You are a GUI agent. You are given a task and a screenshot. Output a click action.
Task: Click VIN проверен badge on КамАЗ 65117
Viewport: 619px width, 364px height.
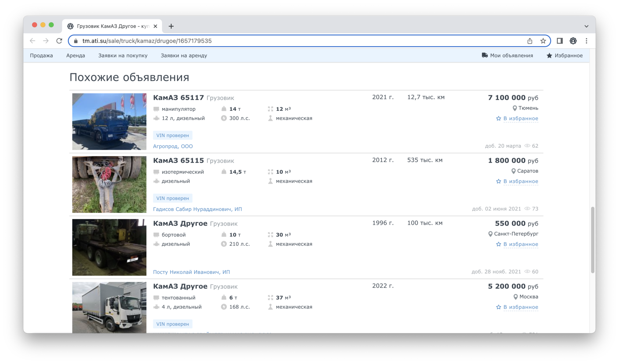point(172,136)
